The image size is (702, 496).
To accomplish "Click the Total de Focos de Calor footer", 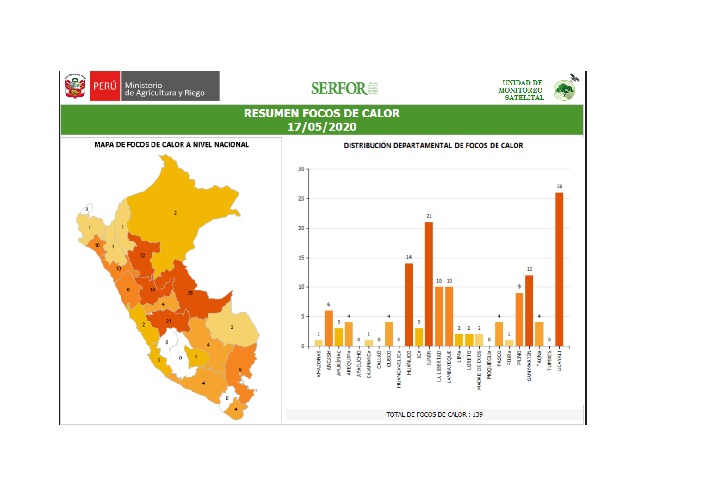I will [x=433, y=413].
